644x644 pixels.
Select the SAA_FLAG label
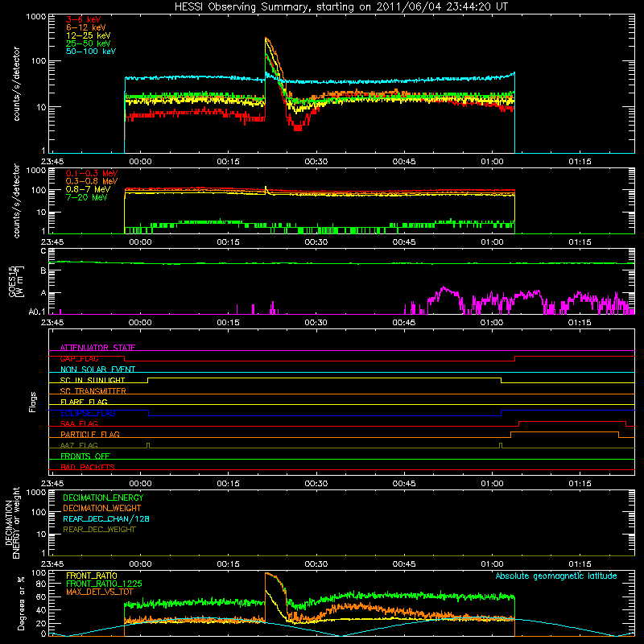[79, 423]
